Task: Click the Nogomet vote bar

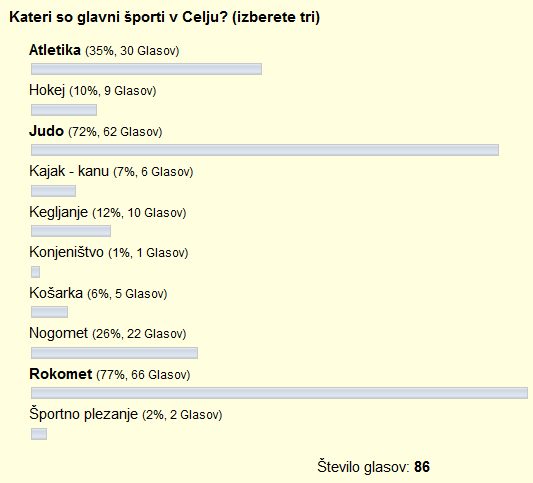Action: tap(114, 353)
